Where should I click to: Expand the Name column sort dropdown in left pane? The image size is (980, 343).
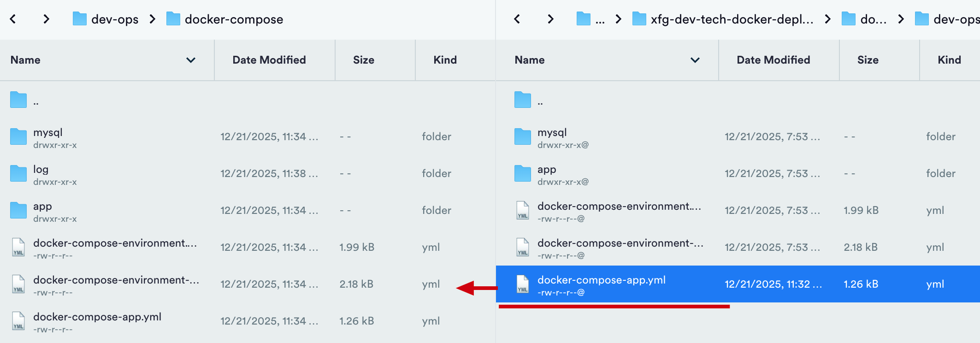(x=191, y=60)
